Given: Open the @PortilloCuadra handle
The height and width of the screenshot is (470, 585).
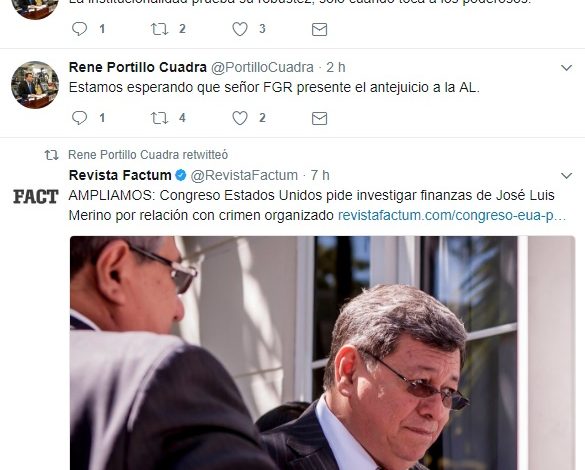Looking at the screenshot, I should pyautogui.click(x=262, y=67).
